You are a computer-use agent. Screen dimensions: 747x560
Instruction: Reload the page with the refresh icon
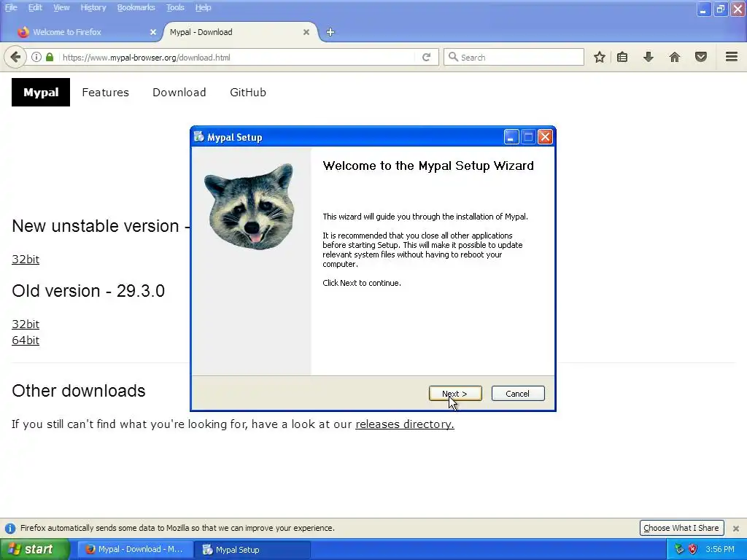pyautogui.click(x=426, y=57)
